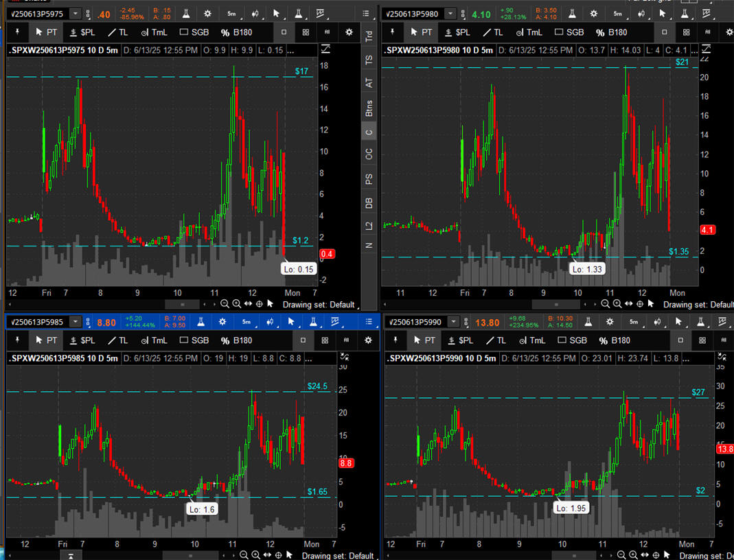Select TmL time level tool in P5990 chart

[x=532, y=340]
